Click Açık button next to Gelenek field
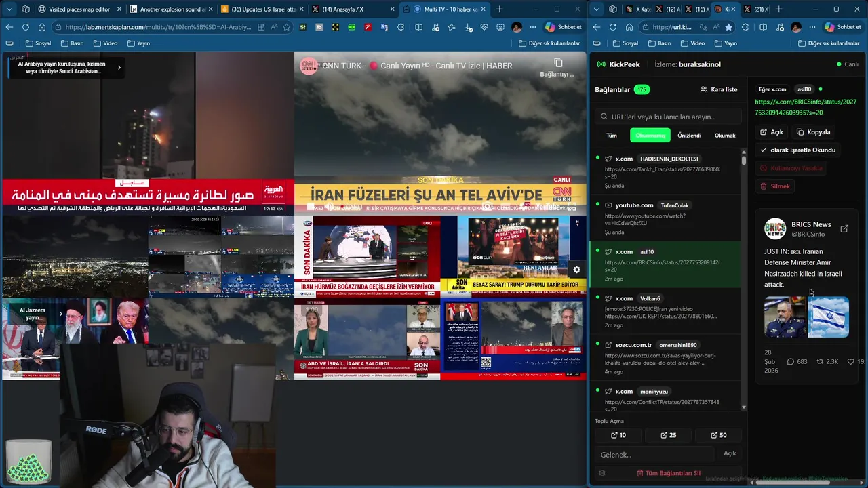This screenshot has height=488, width=868. click(x=730, y=453)
